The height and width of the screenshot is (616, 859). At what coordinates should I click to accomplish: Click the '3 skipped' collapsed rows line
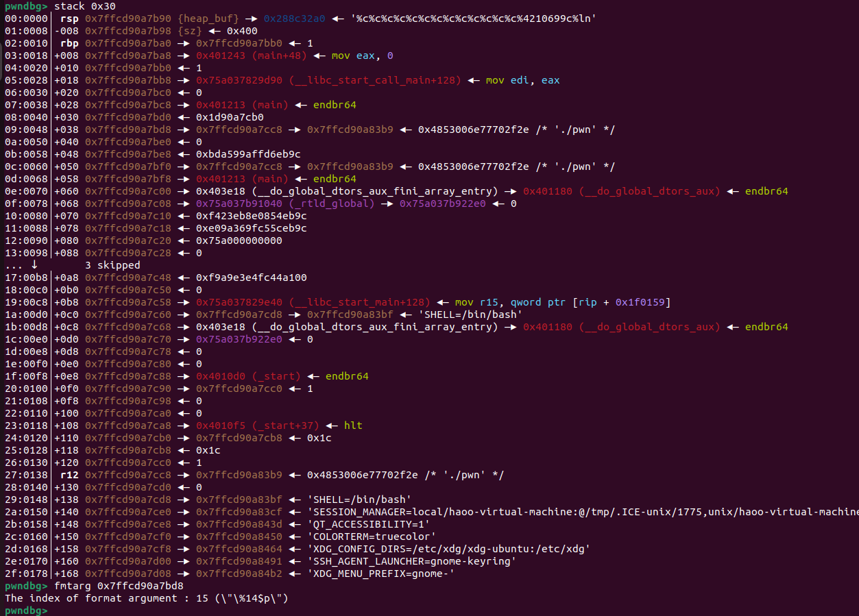112,265
